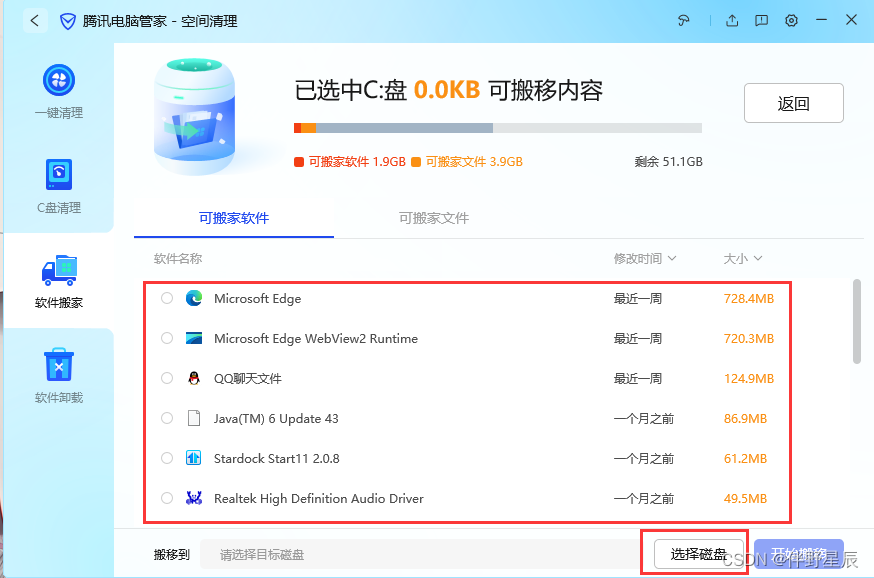Click the red 可搬家软件 legend swatch
874x578 pixels.
[x=299, y=162]
